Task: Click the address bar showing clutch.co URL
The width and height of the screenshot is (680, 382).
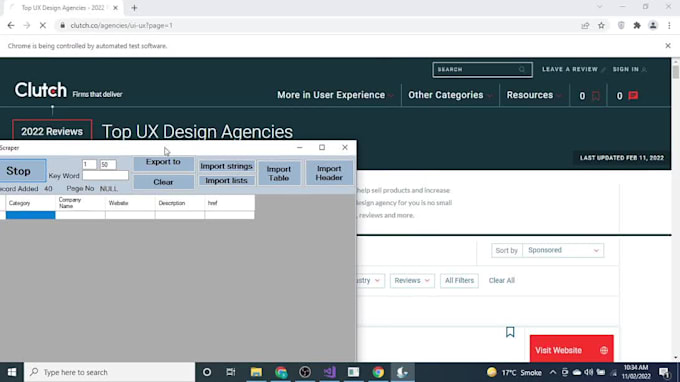Action: click(x=317, y=26)
